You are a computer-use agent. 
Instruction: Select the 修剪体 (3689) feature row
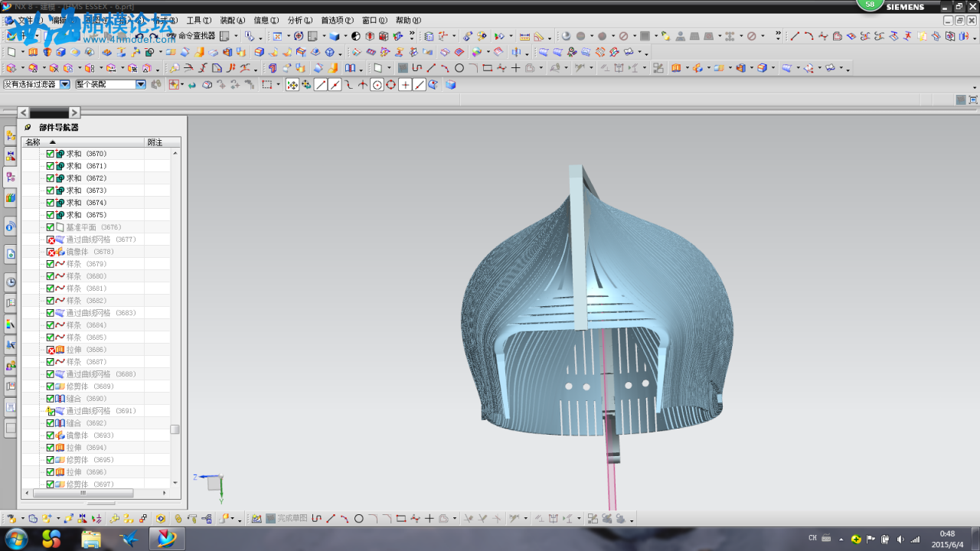95,386
